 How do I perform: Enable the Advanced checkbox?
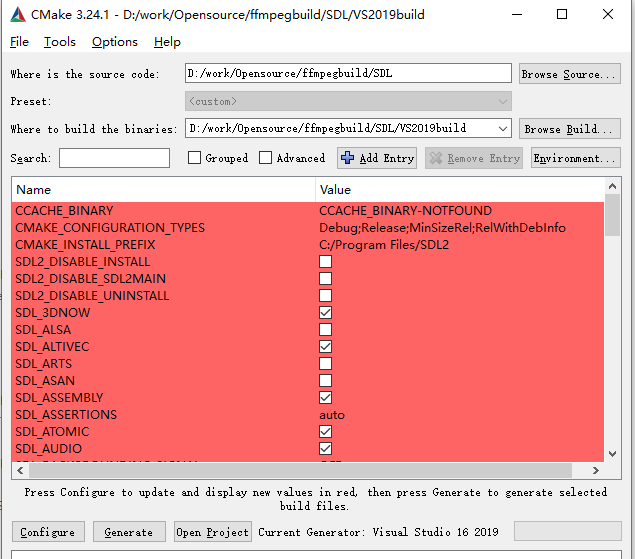pos(265,158)
